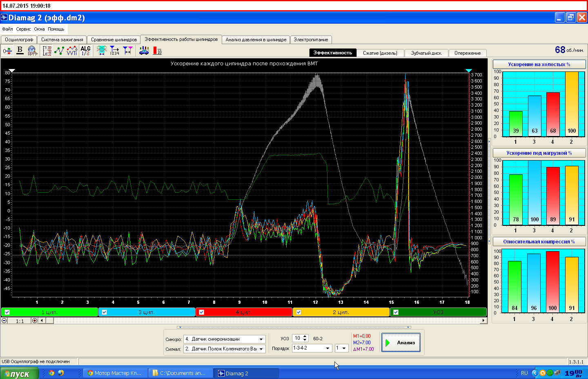Select Зубчатый диск subtab

[426, 53]
